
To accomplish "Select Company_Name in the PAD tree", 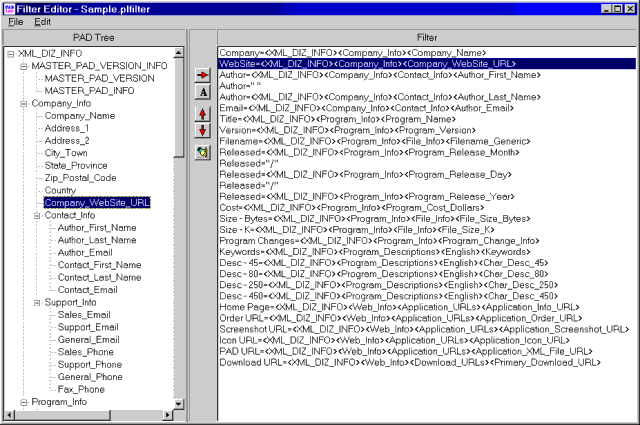I will 78,116.
